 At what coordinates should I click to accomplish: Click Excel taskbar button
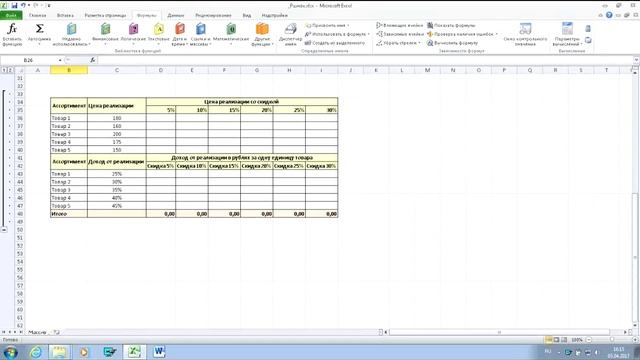point(134,352)
